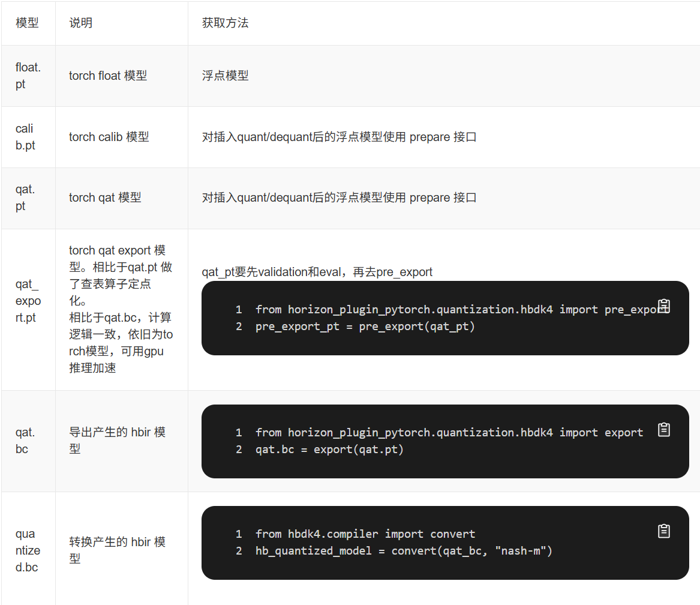
Task: Click the 获取方法 column header
Action: [x=225, y=23]
